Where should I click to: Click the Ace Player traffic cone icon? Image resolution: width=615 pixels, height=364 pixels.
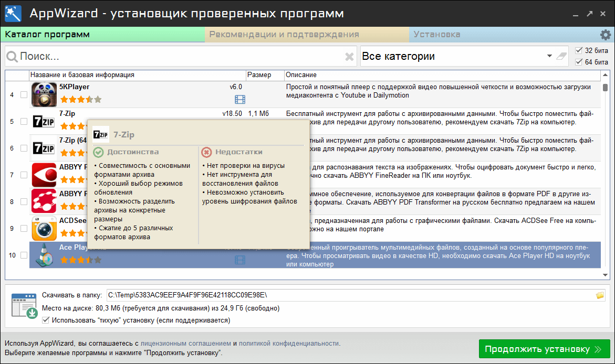pyautogui.click(x=44, y=255)
